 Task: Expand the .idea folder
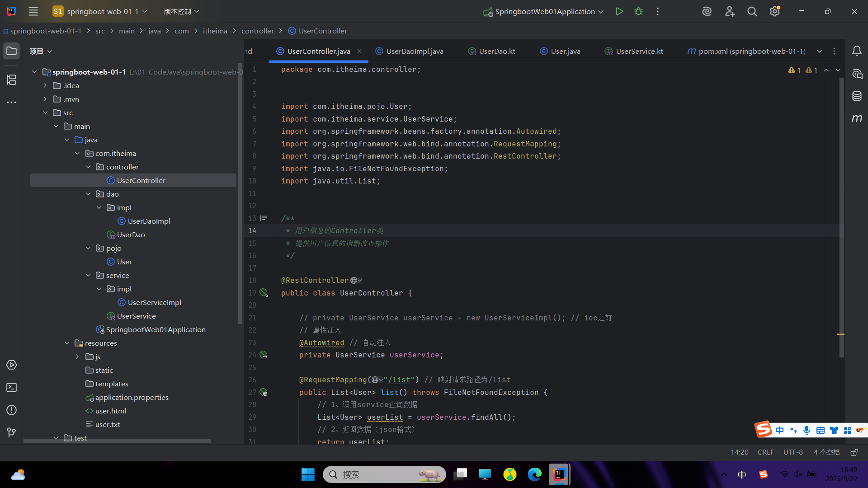tap(45, 85)
